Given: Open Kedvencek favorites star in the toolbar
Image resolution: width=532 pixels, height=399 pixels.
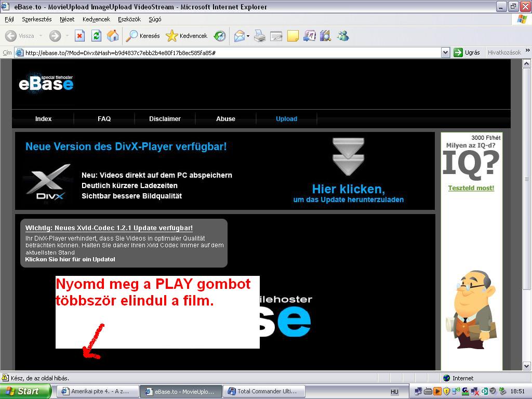Looking at the screenshot, I should coord(187,36).
